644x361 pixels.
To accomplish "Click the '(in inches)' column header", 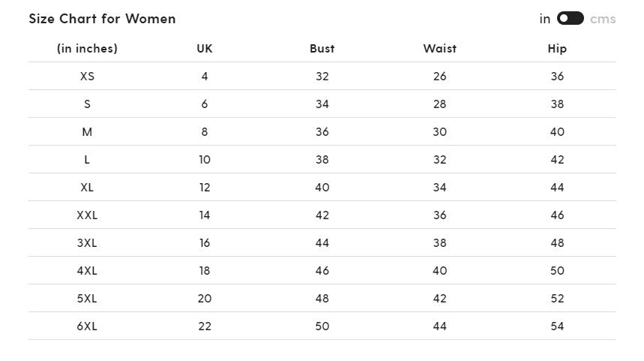I will click(87, 49).
